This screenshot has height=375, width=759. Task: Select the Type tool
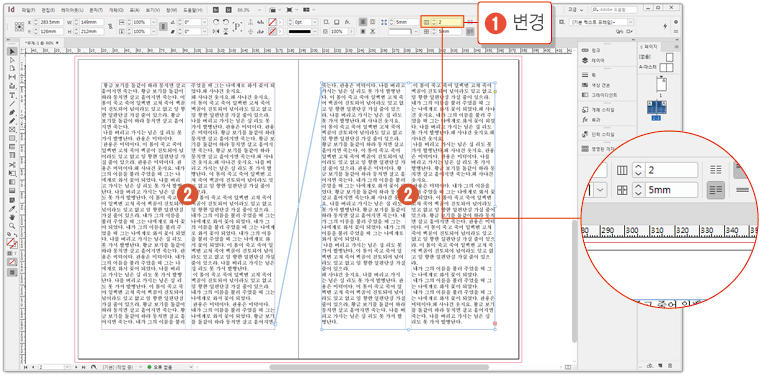coord(12,95)
